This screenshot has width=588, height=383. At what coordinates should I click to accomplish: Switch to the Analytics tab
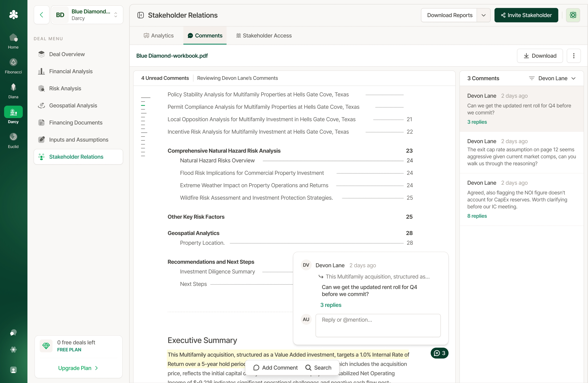159,35
